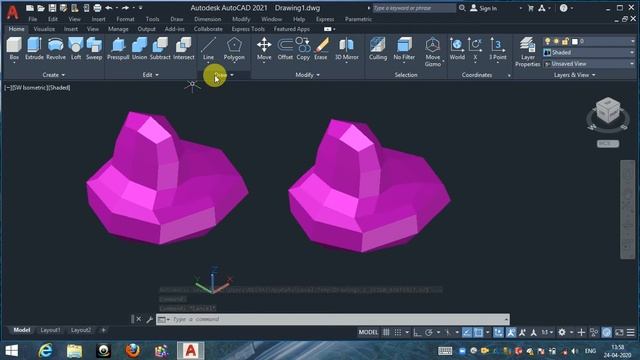Viewport: 640px width, 360px height.
Task: Select the Sweep tool
Action: (94, 48)
